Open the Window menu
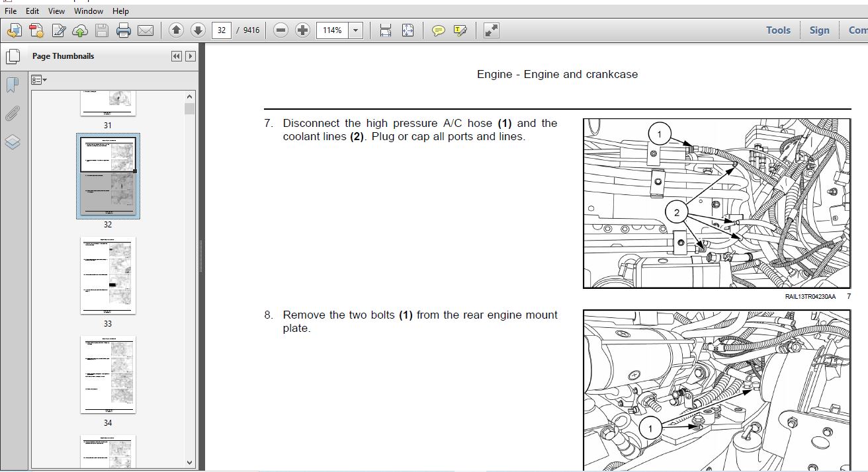Screen dimensions: 868x472 coord(89,11)
